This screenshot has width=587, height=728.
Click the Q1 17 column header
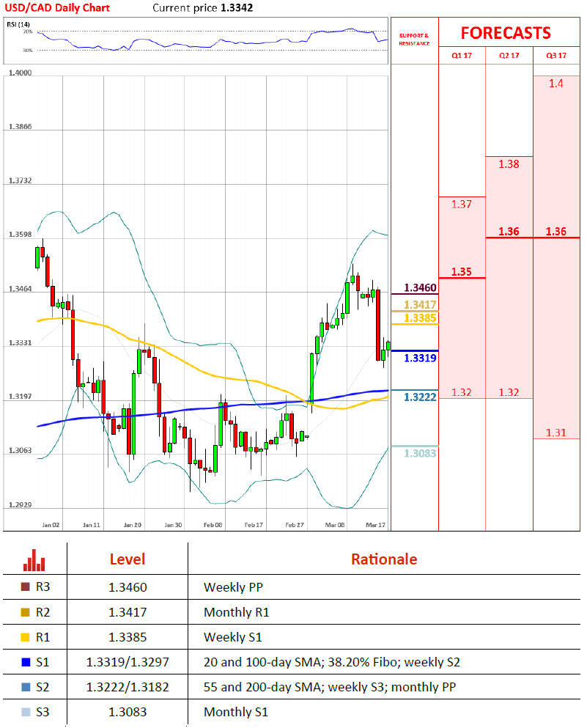[x=462, y=55]
